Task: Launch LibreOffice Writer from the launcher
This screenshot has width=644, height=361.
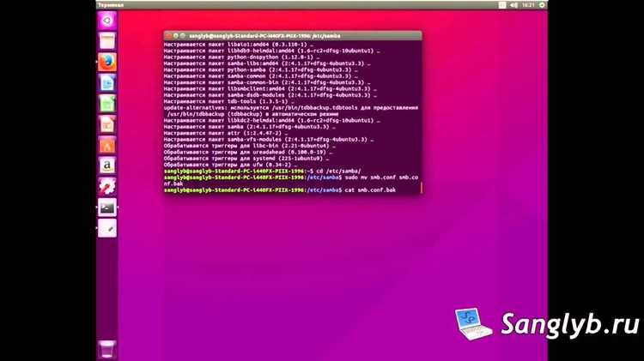Action: pos(107,83)
